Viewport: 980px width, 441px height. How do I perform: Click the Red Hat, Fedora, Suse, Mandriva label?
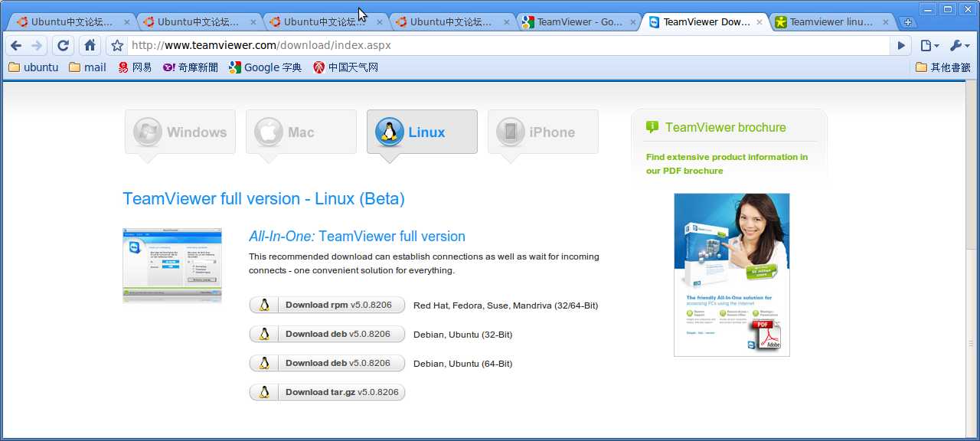[x=505, y=305]
